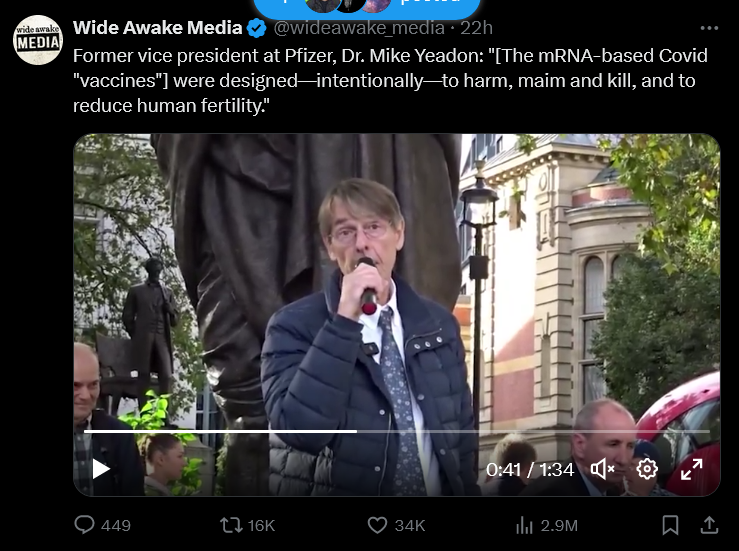Expand video to fullscreen
The height and width of the screenshot is (551, 739).
691,469
